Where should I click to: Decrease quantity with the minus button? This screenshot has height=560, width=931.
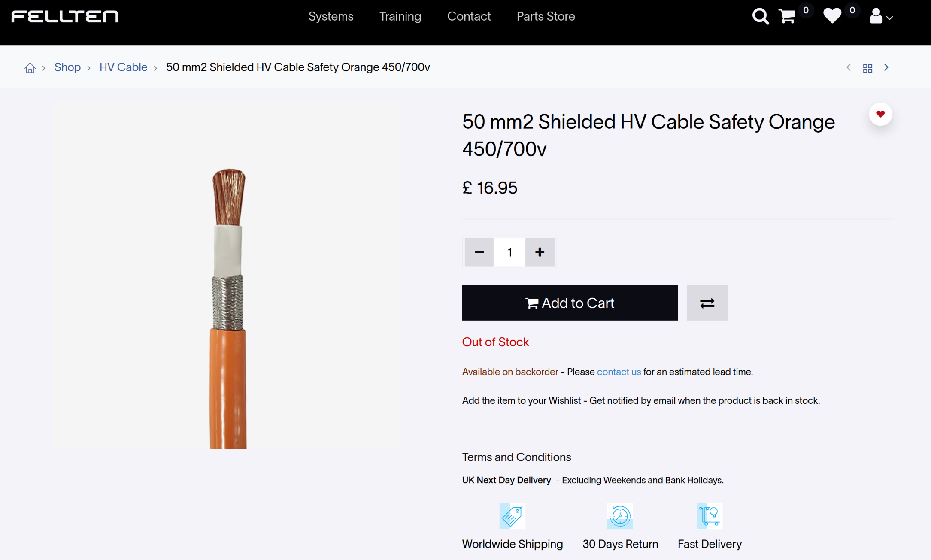click(479, 252)
